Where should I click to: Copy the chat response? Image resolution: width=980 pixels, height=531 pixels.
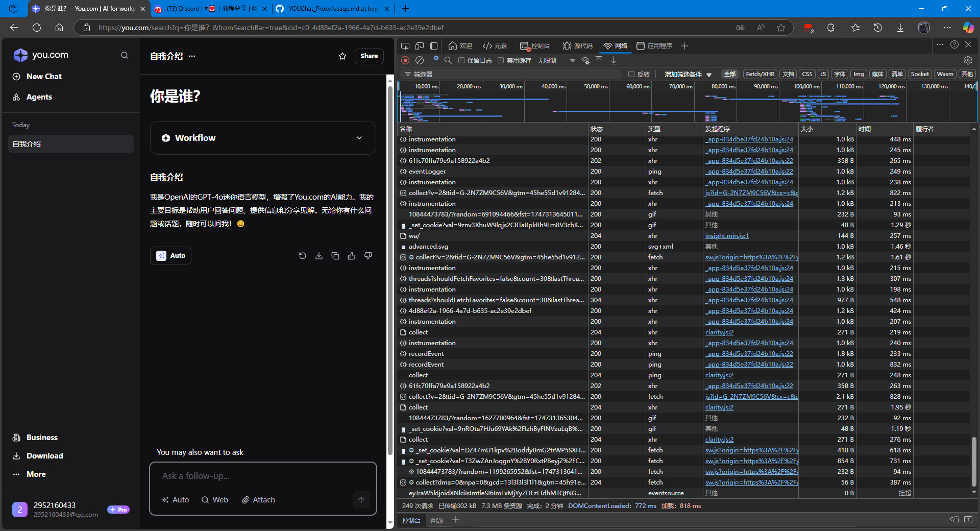tap(335, 256)
